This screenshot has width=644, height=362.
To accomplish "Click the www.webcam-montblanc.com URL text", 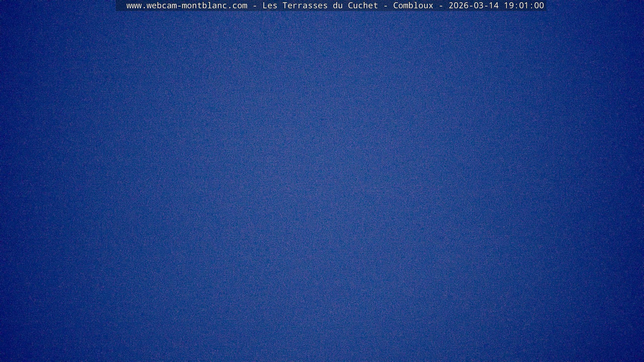I will tap(187, 6).
